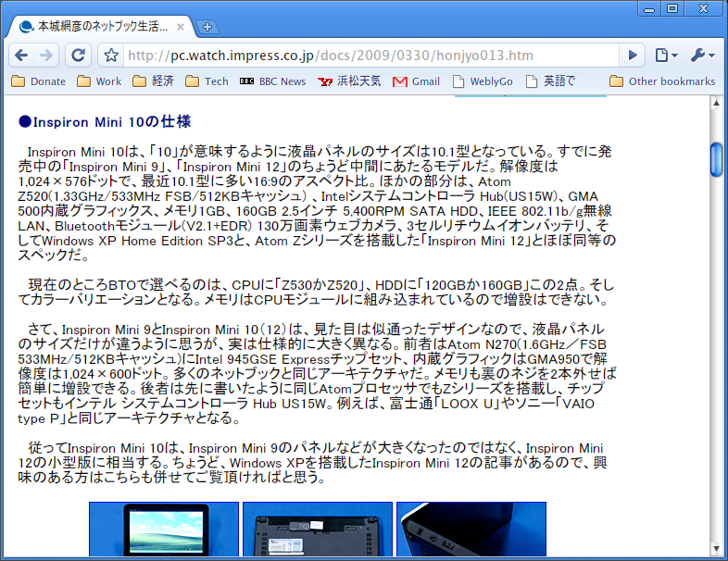Reload the current page
This screenshot has height=561, width=728.
[78, 56]
